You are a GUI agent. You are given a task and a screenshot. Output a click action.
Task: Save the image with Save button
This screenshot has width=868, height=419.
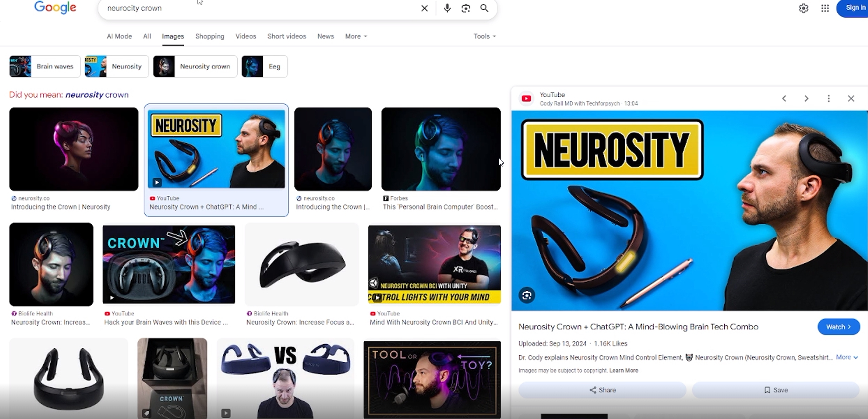click(775, 390)
